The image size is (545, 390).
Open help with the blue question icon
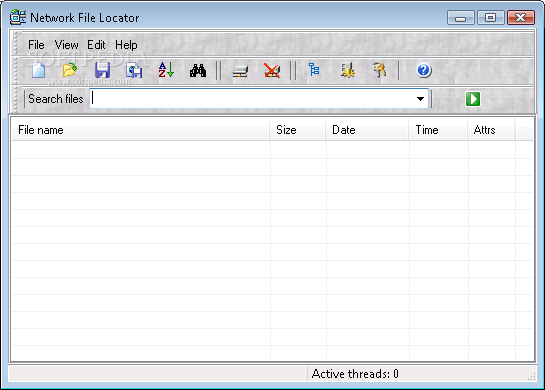click(x=424, y=70)
